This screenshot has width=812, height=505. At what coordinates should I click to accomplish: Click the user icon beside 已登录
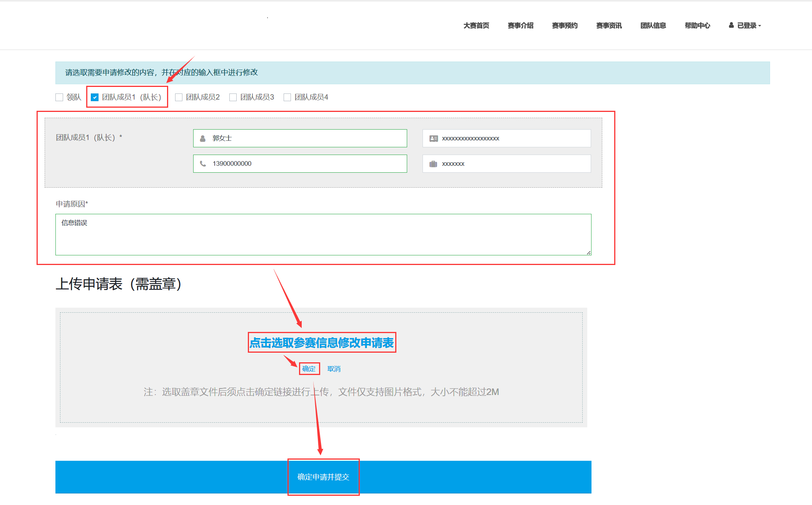click(731, 25)
